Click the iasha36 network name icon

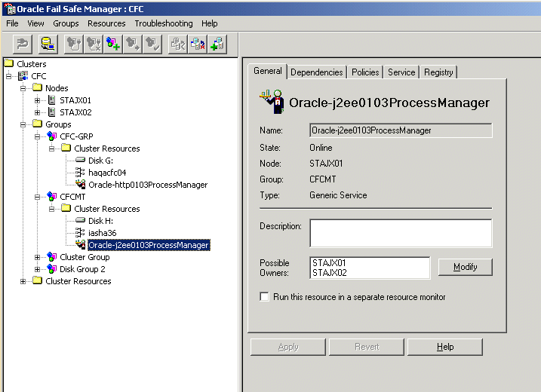pyautogui.click(x=80, y=232)
